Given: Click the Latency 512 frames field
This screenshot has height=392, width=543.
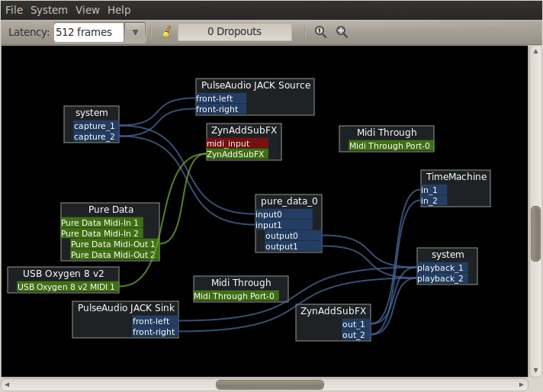Looking at the screenshot, I should (x=88, y=32).
